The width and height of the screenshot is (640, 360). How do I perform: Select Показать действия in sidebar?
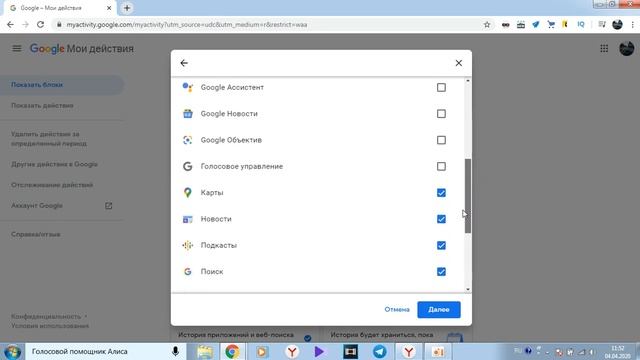coord(42,105)
